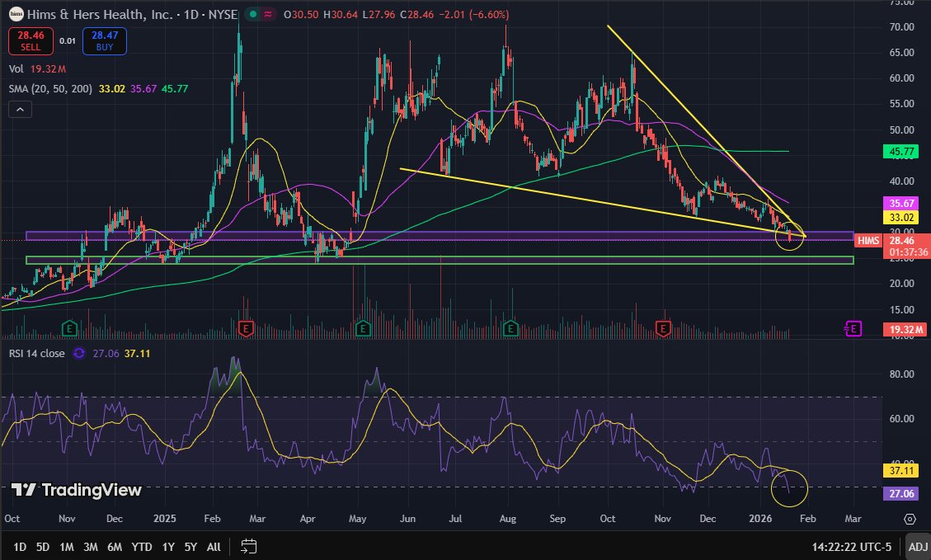Click the yellow 33.02 value in SMA legend
This screenshot has height=560, width=931.
[x=111, y=88]
